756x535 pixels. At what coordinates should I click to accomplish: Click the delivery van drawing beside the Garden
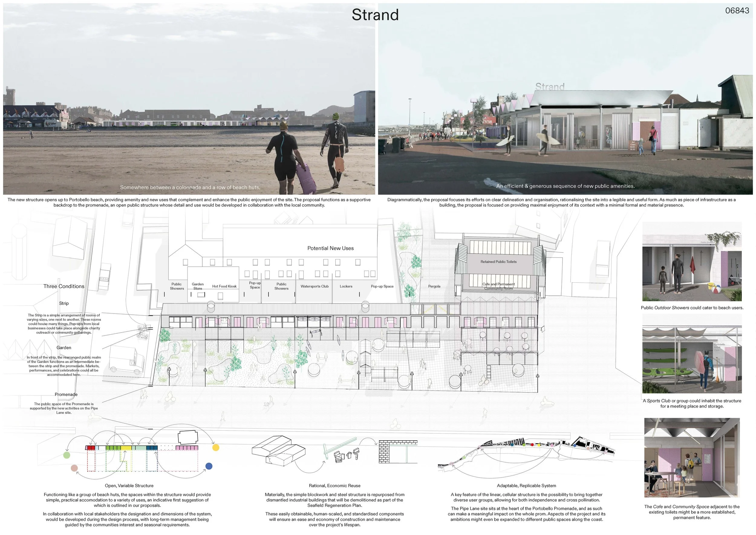(x=126, y=361)
